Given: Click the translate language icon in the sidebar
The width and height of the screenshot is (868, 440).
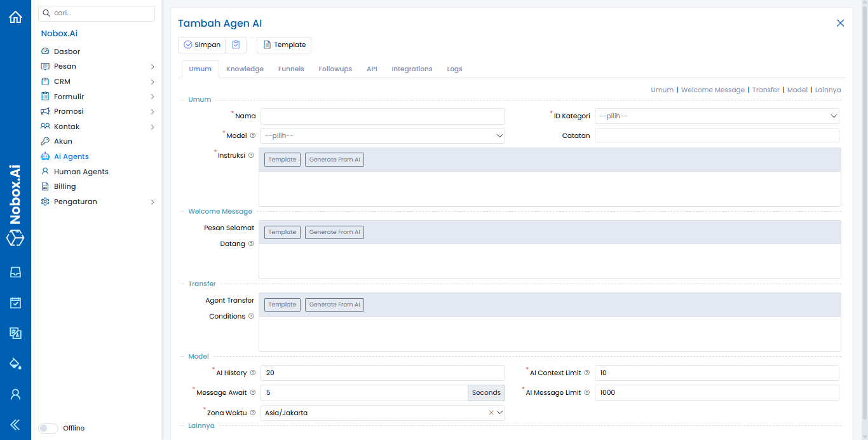Looking at the screenshot, I should [x=15, y=333].
